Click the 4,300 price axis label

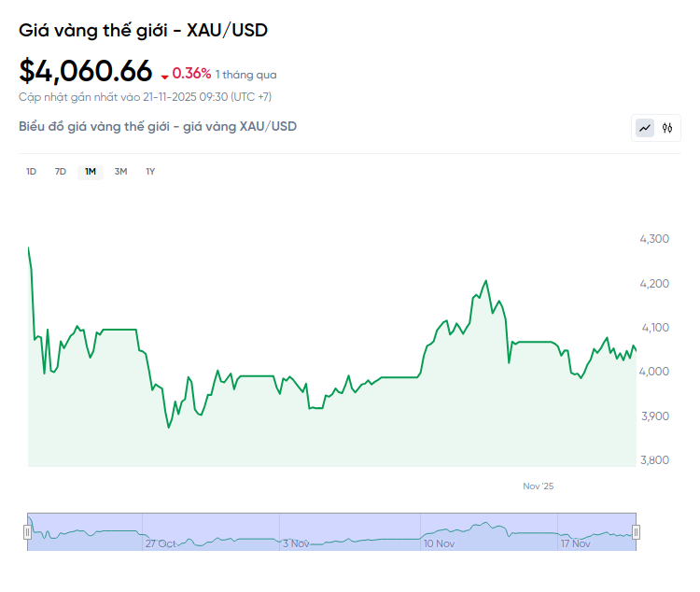653,239
